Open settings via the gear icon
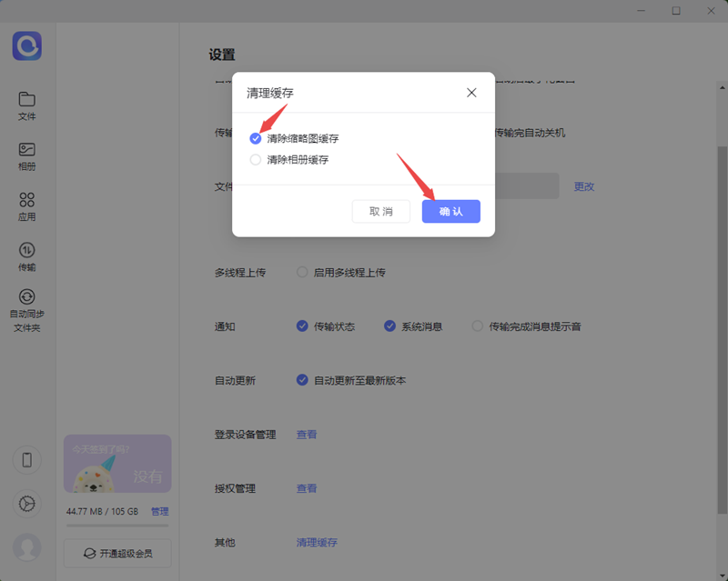The height and width of the screenshot is (581, 728). coord(26,504)
